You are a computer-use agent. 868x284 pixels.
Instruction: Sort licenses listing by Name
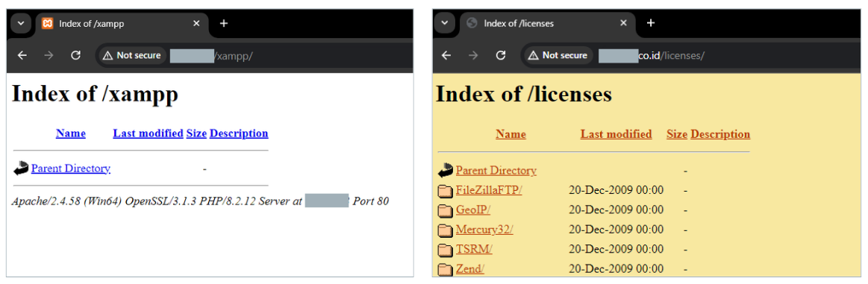tap(511, 134)
